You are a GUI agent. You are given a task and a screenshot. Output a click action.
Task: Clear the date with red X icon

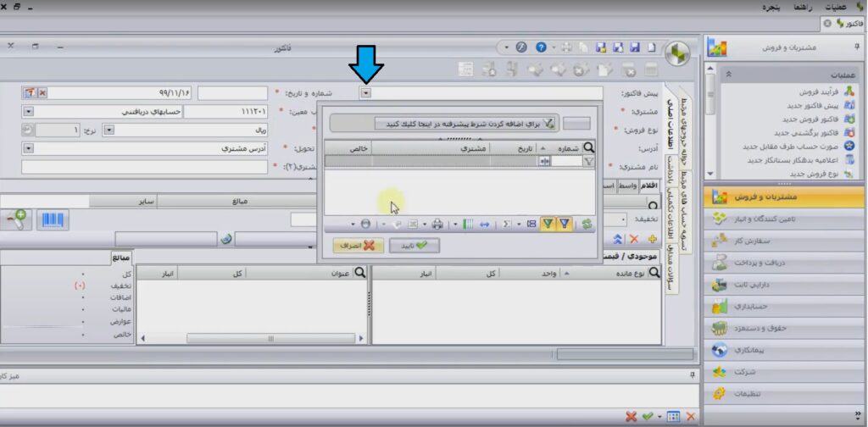click(x=42, y=93)
